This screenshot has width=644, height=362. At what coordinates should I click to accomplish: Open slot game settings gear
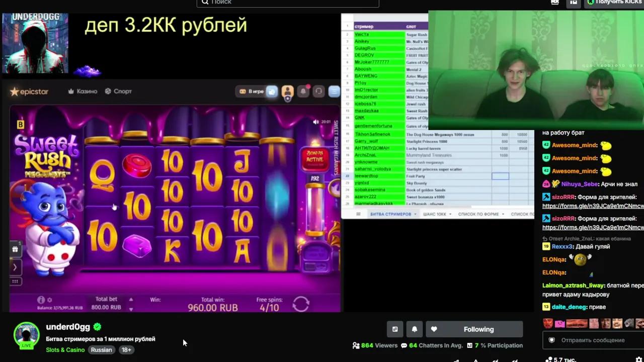(x=49, y=300)
